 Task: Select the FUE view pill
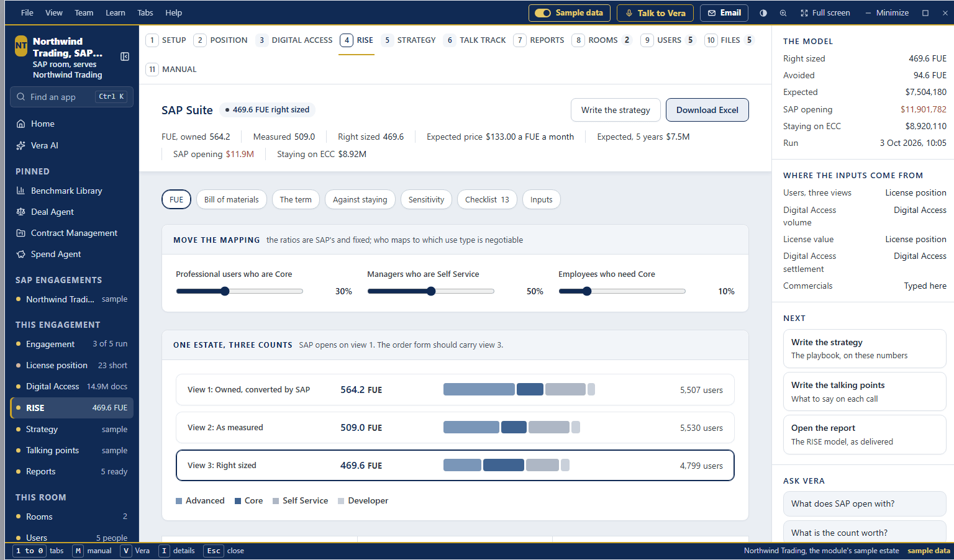[x=176, y=199]
